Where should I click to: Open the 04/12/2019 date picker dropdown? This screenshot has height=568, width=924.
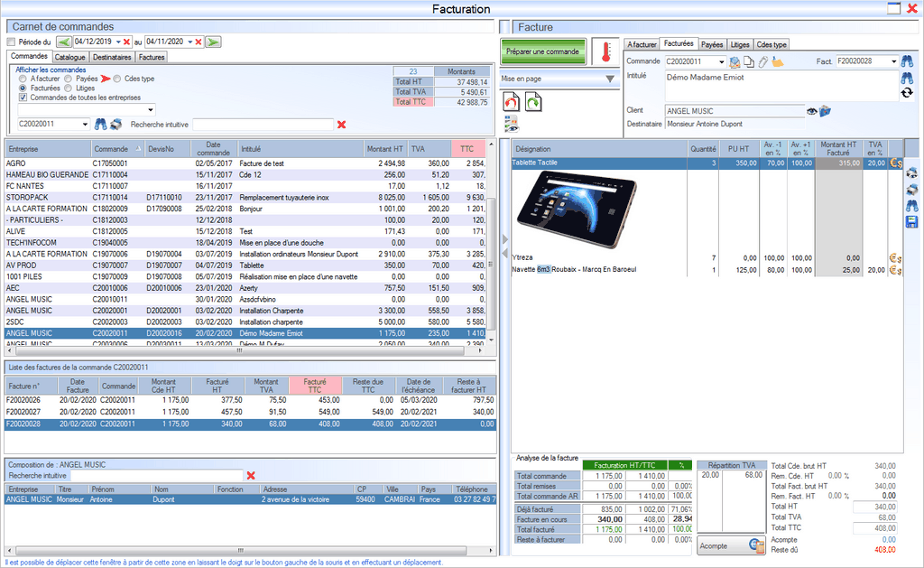point(118,42)
